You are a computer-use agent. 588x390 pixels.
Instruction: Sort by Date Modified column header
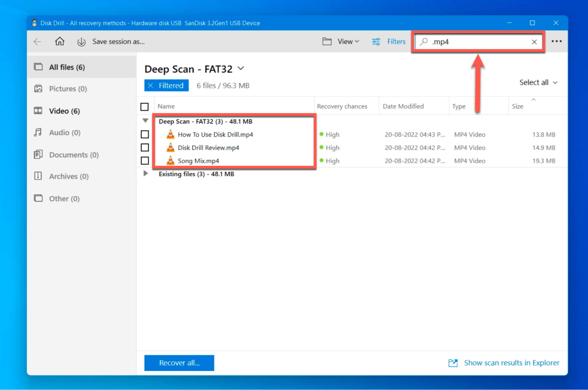point(403,106)
